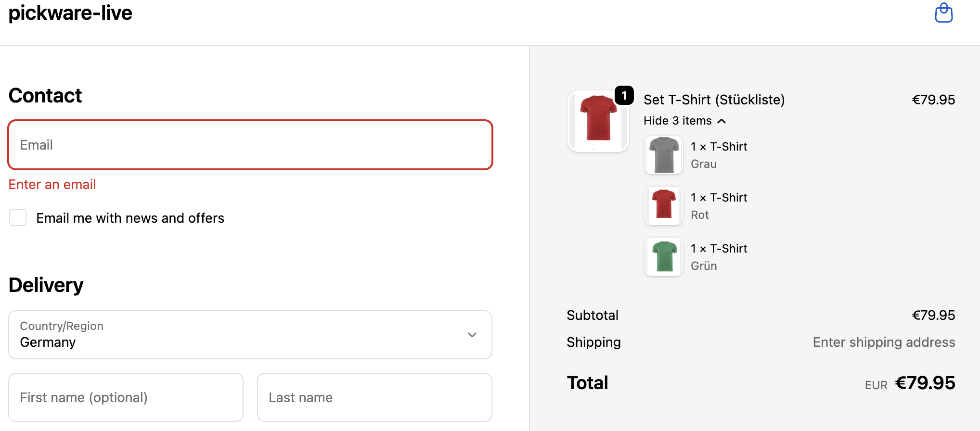The width and height of the screenshot is (980, 431).
Task: Click the pickware-live store name
Action: point(70,13)
